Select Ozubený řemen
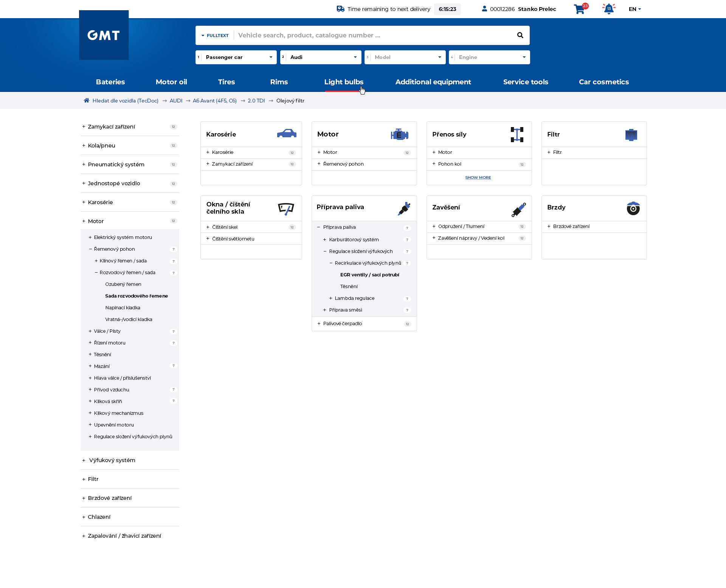Viewport: 726px width, 588px height. click(x=123, y=284)
